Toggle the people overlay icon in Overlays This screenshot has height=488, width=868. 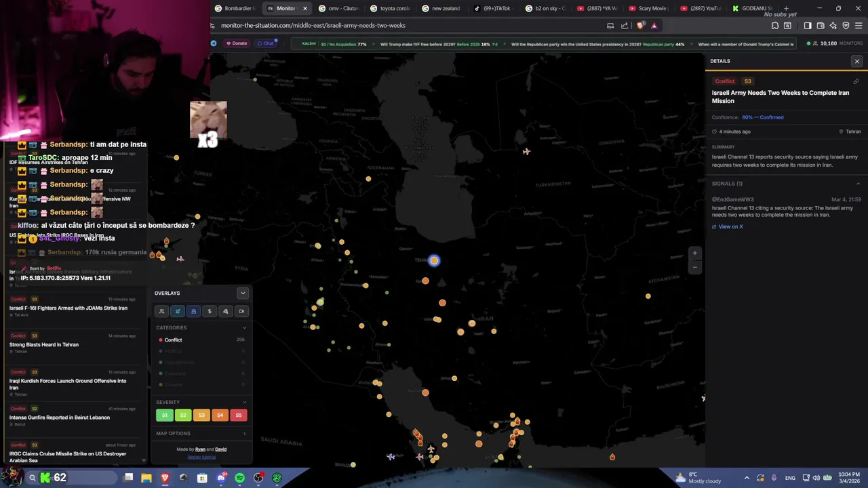(x=161, y=311)
